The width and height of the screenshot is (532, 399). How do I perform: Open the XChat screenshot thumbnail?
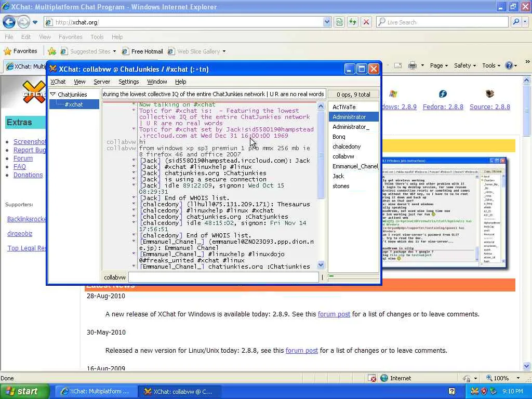tap(445, 212)
